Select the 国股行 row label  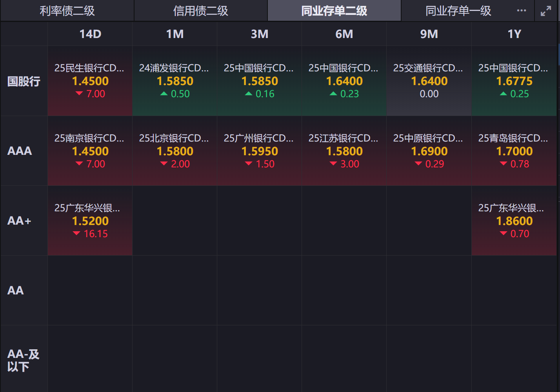click(x=24, y=81)
